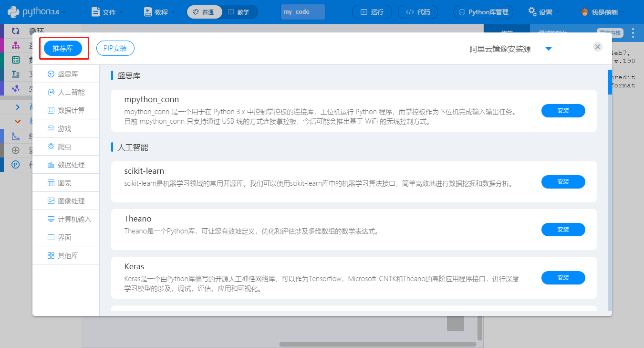This screenshot has width=644, height=348.
Task: Collapse the orange down-chevron in background palette
Action: (18, 121)
